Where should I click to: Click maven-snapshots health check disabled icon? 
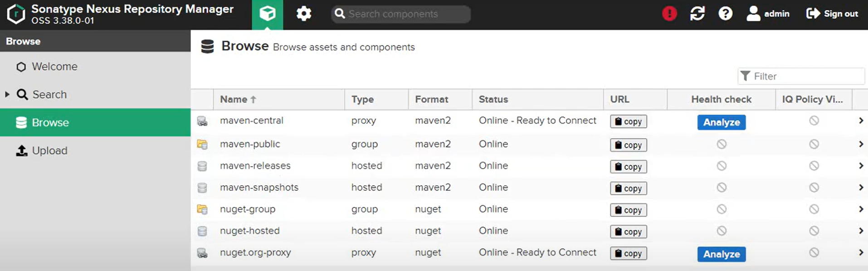click(x=722, y=187)
